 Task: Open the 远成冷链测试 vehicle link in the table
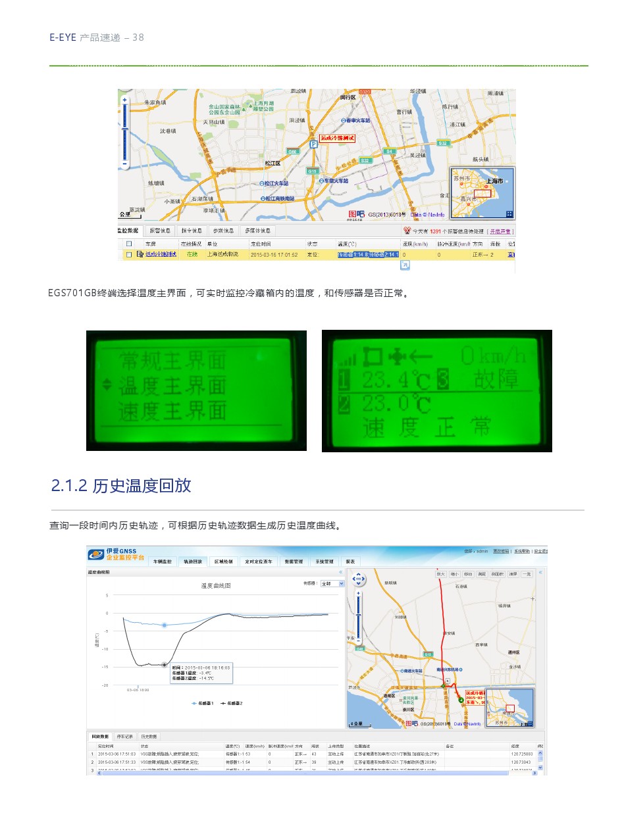click(x=161, y=254)
